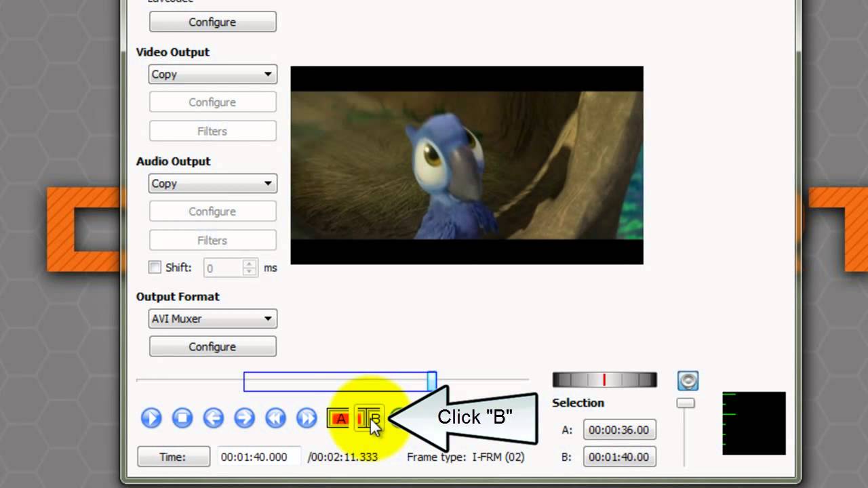
Task: Open the Audio Output codec dropdown
Action: coord(213,184)
